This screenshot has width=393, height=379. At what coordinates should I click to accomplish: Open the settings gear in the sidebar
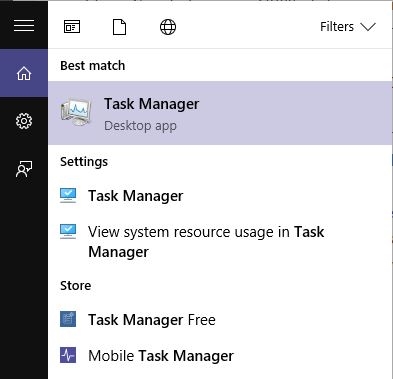[x=24, y=121]
